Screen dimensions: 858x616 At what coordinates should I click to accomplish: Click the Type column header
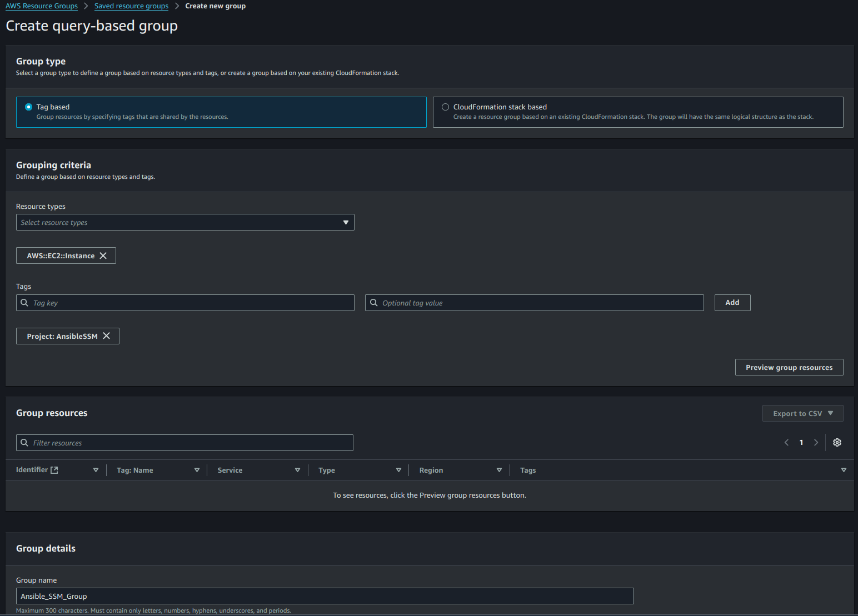click(x=327, y=470)
